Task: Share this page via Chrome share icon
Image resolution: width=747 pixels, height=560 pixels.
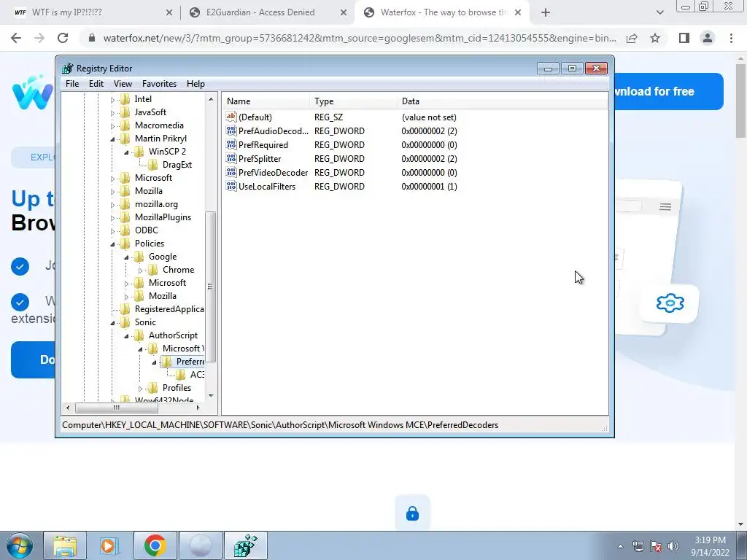Action: pos(632,38)
